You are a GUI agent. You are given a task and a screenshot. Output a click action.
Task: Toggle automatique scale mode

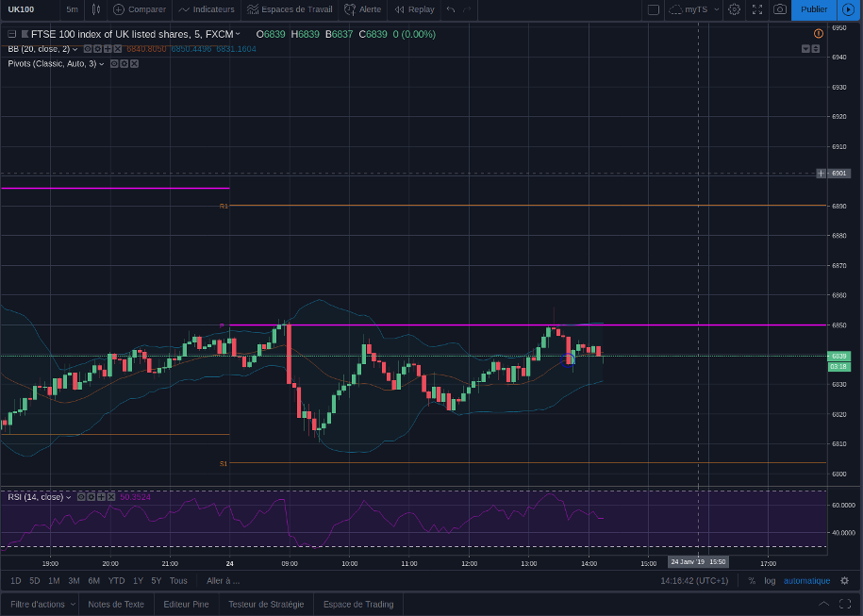coord(806,581)
